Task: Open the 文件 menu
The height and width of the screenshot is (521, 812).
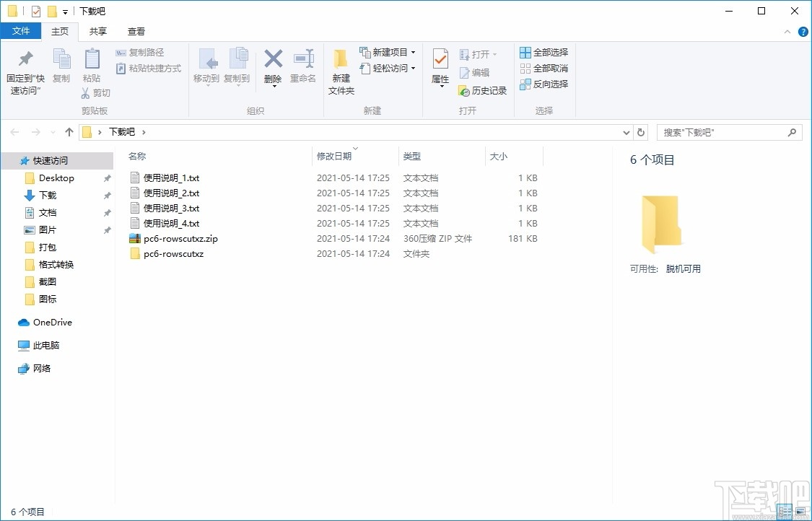Action: pyautogui.click(x=21, y=31)
